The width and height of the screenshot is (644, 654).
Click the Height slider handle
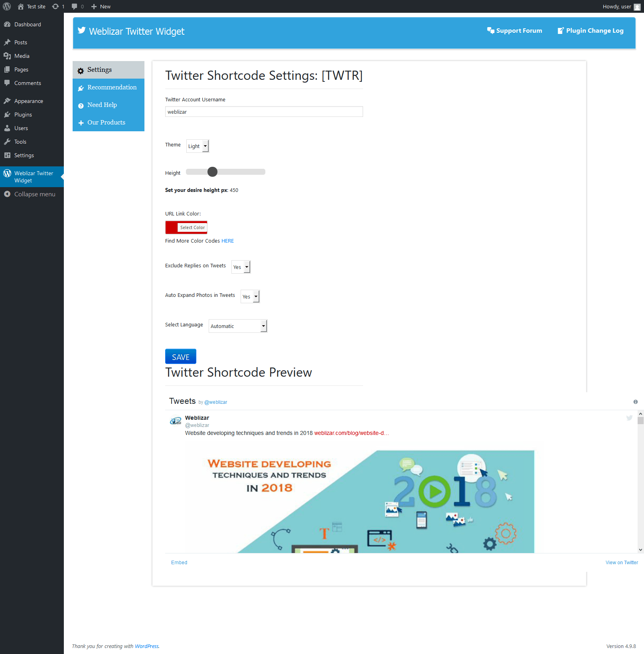213,172
